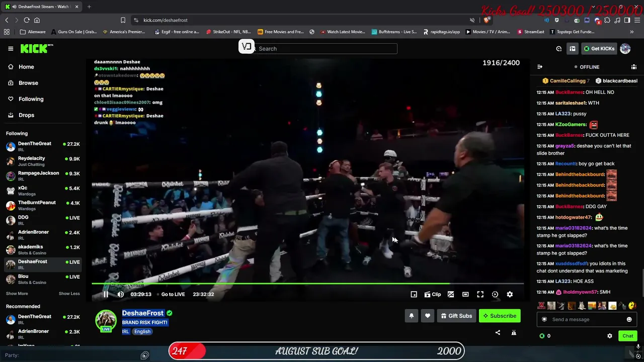Share the stream via share icon

pos(498,332)
